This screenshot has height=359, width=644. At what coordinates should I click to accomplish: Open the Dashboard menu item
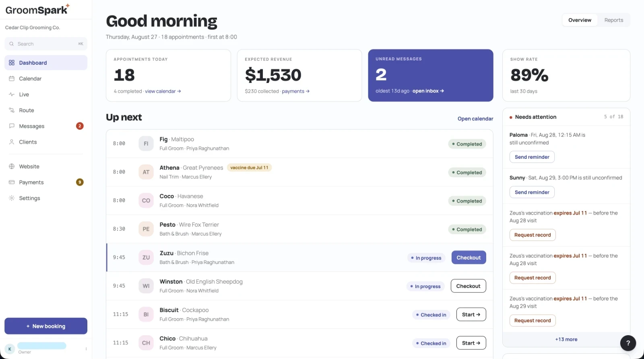[46, 63]
